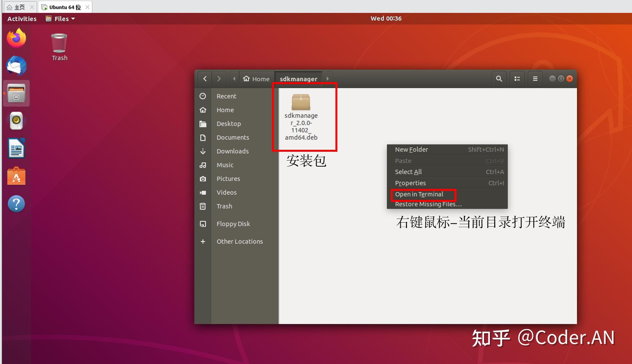
Task: Open Recent in the sidebar
Action: click(226, 96)
